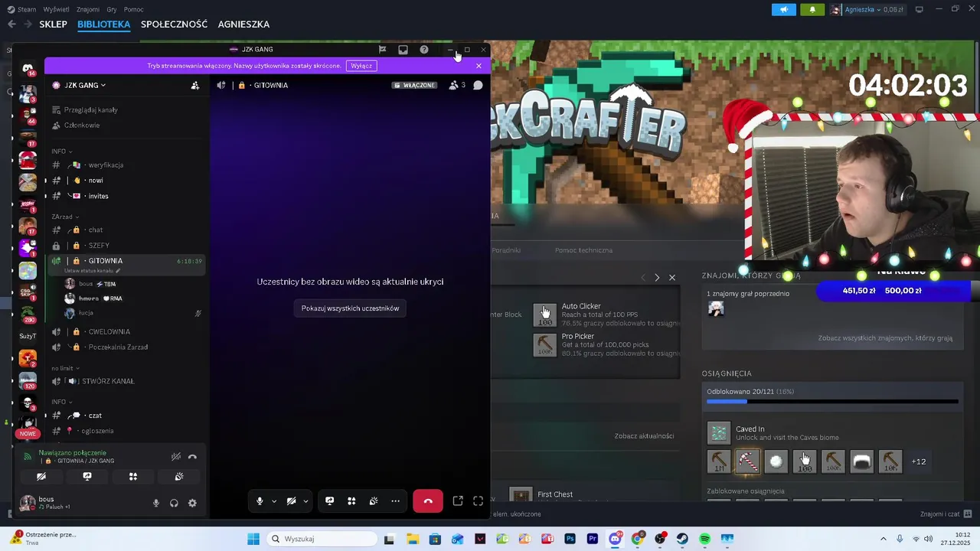Click Zobacz wszystkich znajomych, którzy grają link
This screenshot has height=551, width=980.
pos(885,338)
